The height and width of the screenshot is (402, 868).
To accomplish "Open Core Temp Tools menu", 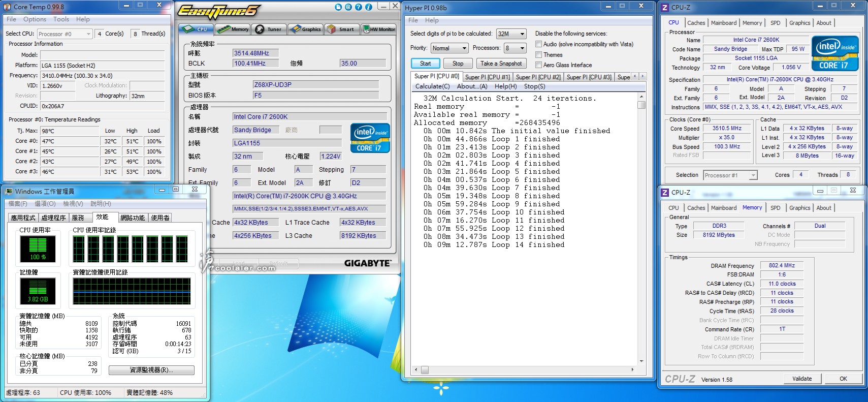I will click(x=61, y=19).
